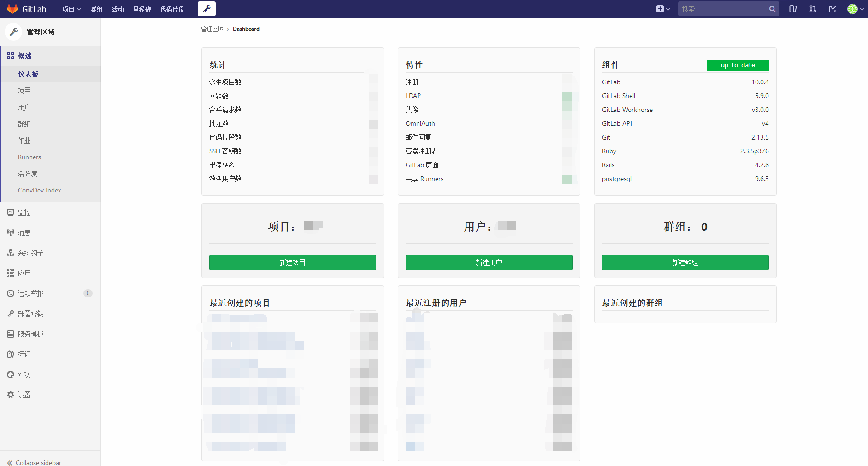Click the 系统钩子 anchor icon
This screenshot has width=868, height=466.
pos(11,253)
